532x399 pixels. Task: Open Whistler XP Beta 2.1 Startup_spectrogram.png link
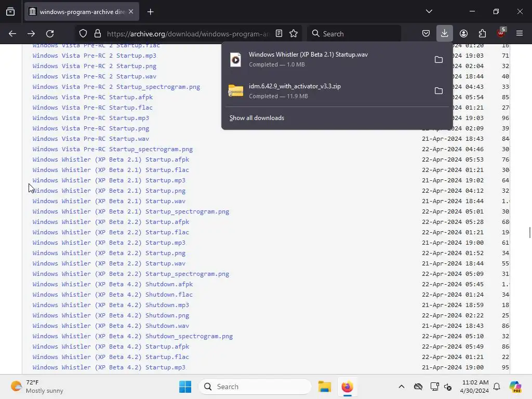131,212
